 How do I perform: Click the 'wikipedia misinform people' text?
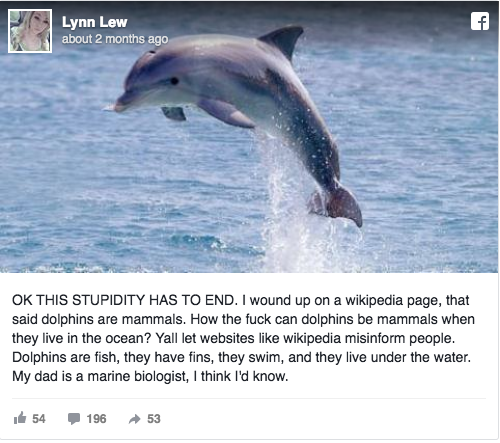point(369,338)
